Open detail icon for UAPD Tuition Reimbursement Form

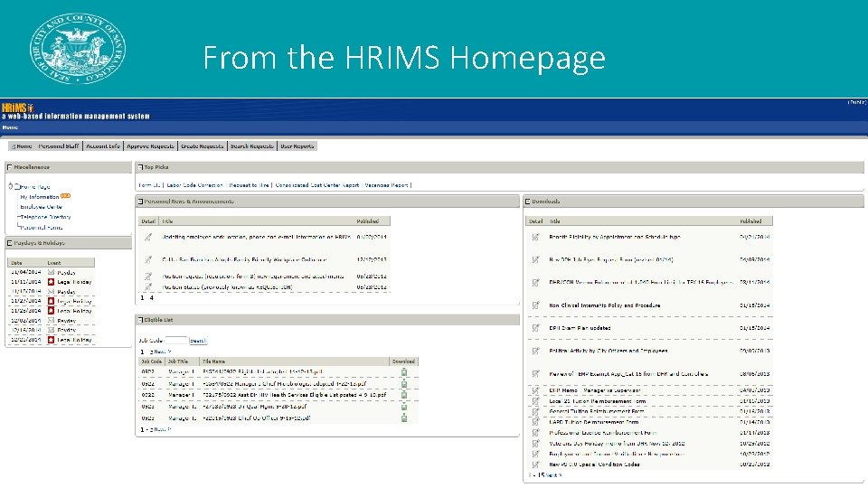click(535, 422)
